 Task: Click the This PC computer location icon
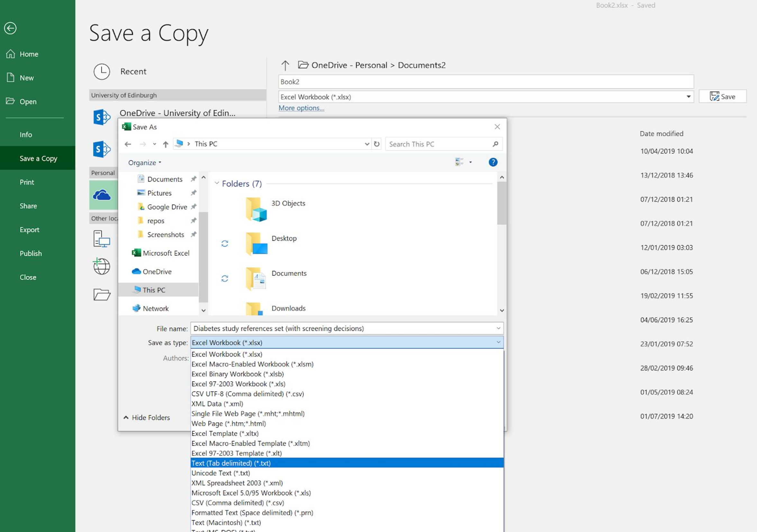click(102, 239)
